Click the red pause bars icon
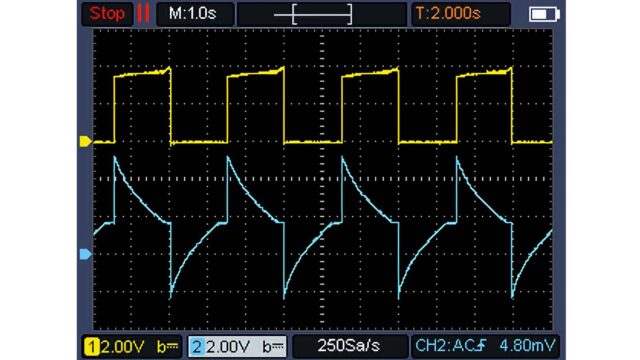 click(x=143, y=13)
